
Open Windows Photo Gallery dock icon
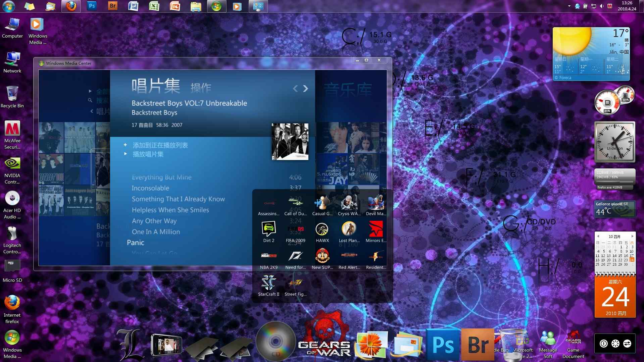pyautogui.click(x=372, y=346)
